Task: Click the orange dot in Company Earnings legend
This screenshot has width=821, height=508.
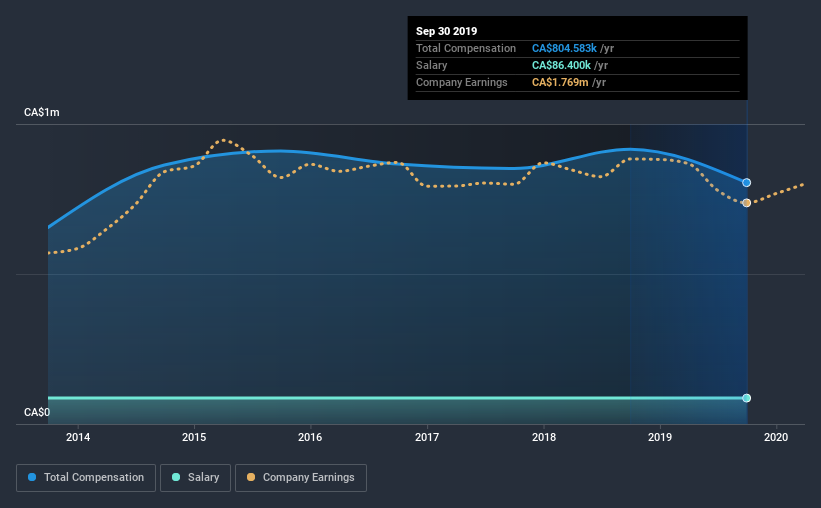Action: [x=251, y=477]
